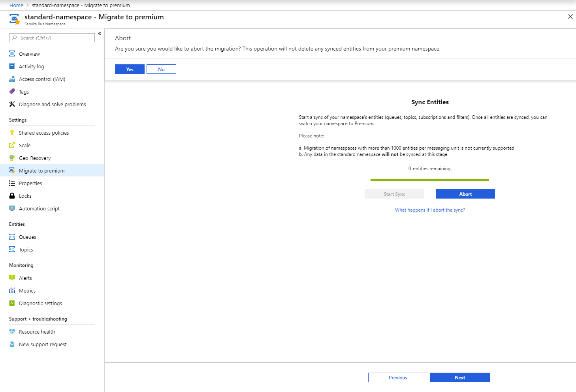576x392 pixels.
Task: Select Migrate to premium in the menu
Action: click(x=42, y=170)
